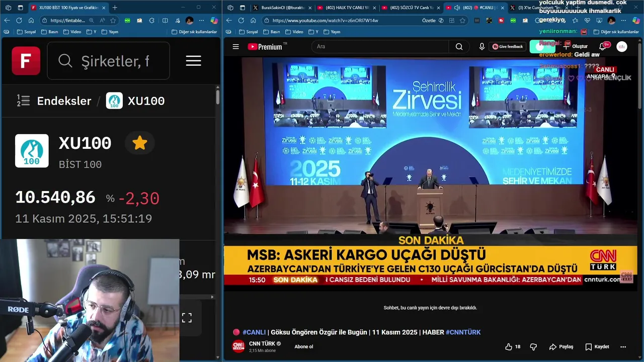Go back in the Fintables browser window

coord(7,20)
